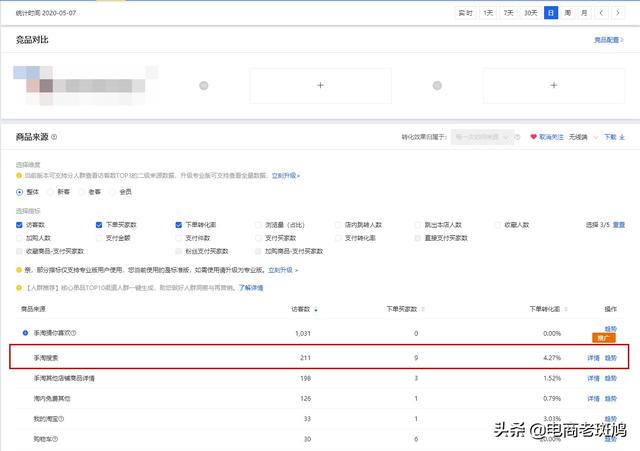Switch to the 7天 time range tab

pos(509,13)
